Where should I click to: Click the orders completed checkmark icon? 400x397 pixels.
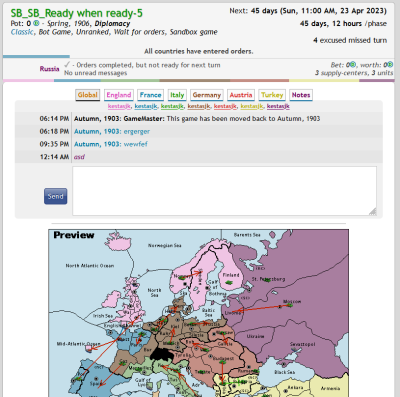pyautogui.click(x=67, y=64)
